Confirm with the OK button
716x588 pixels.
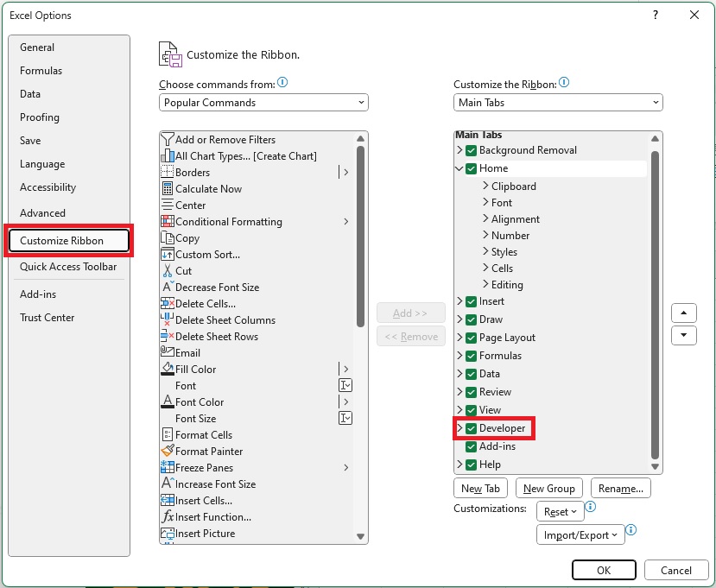click(604, 570)
